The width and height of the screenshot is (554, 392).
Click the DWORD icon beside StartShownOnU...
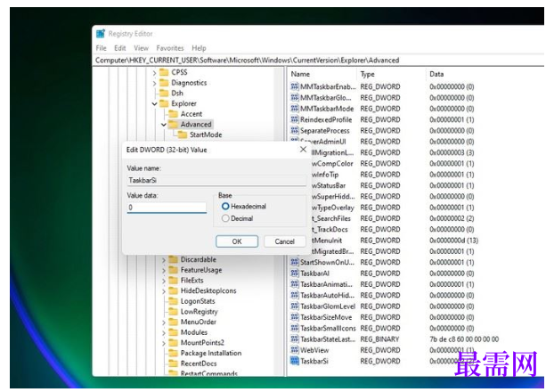tap(294, 262)
